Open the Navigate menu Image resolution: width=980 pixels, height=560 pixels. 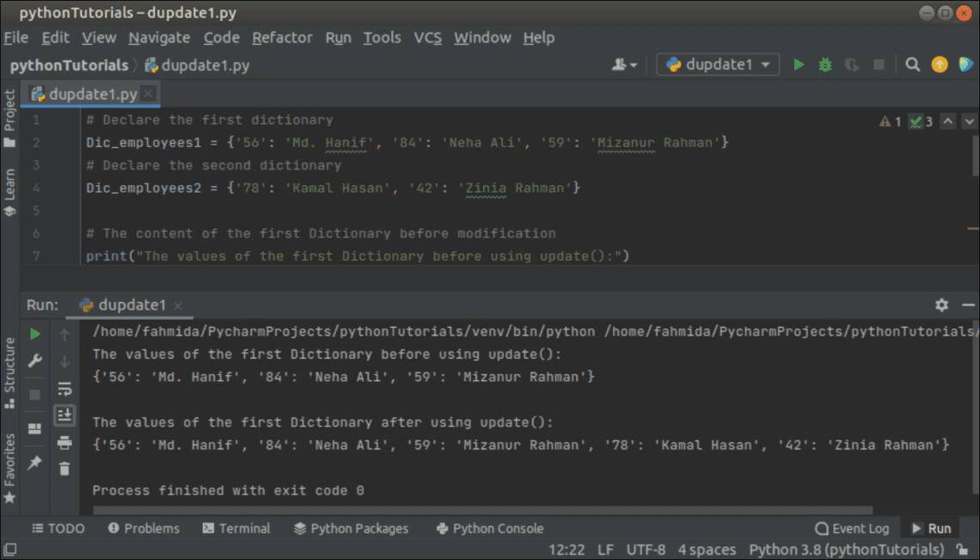coord(159,38)
